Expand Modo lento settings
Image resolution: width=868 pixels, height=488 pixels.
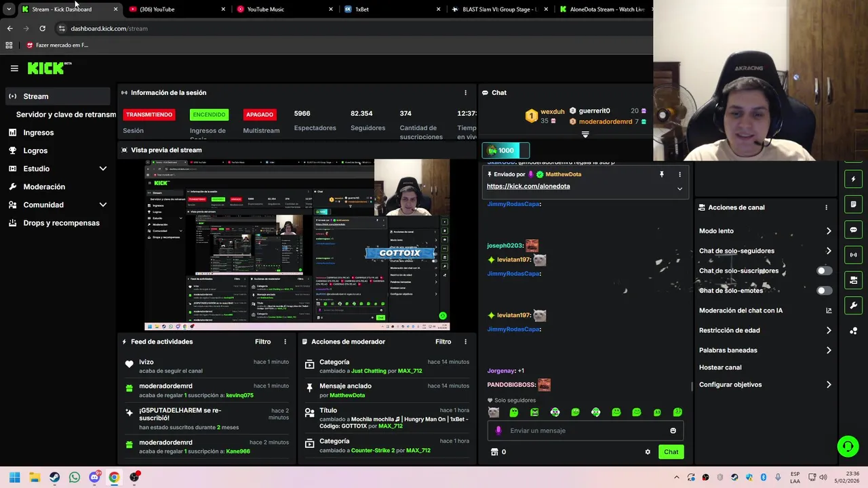(829, 231)
